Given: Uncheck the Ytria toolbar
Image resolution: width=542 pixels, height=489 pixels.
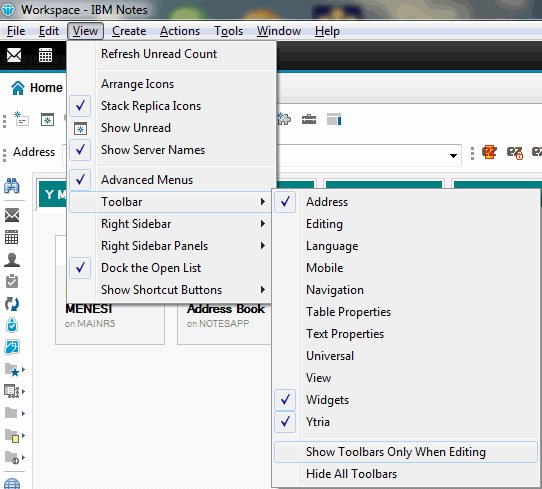Looking at the screenshot, I should click(406, 422).
